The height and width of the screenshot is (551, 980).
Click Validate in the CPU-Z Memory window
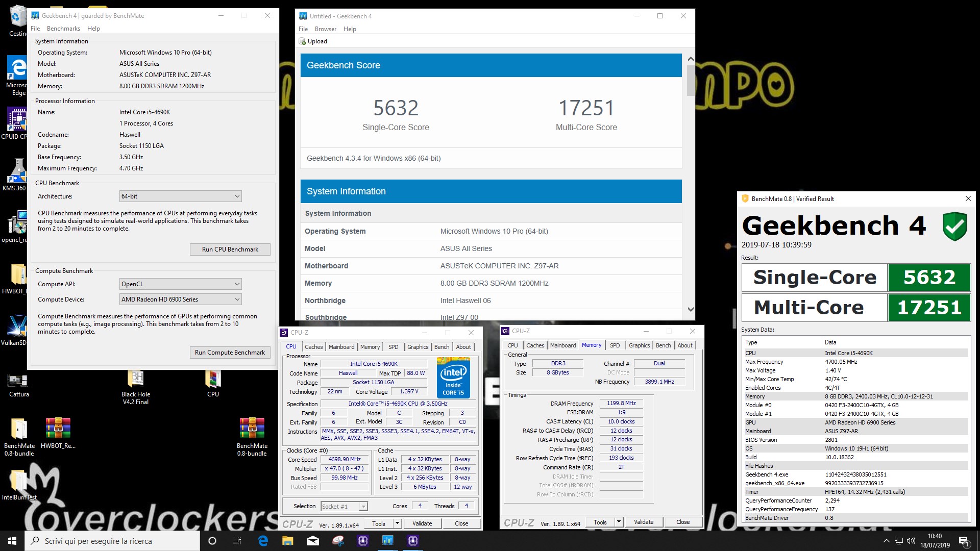pos(644,522)
